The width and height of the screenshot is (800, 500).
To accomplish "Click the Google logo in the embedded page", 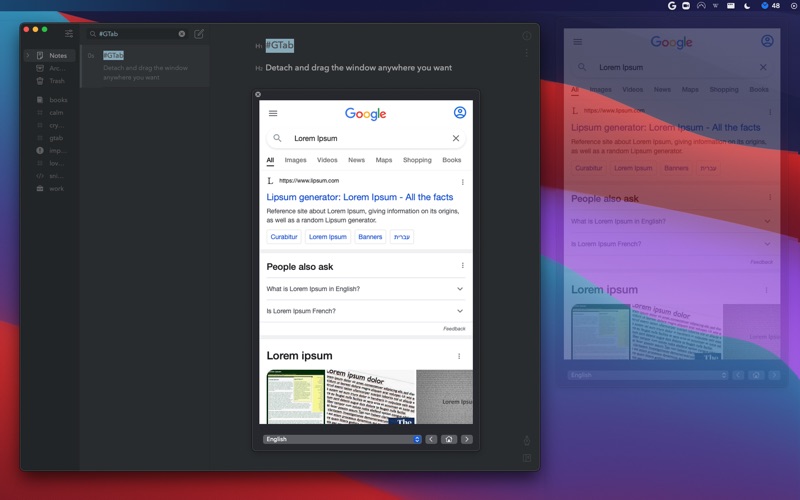I will point(365,113).
